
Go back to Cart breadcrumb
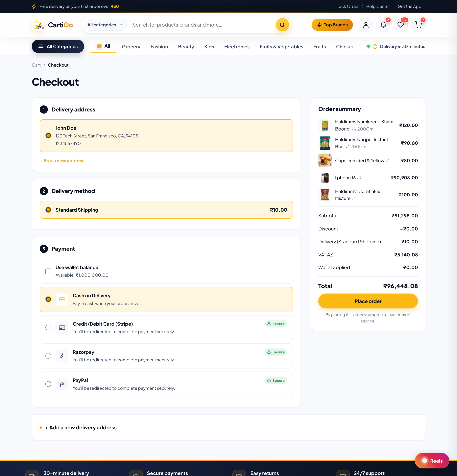pos(36,65)
